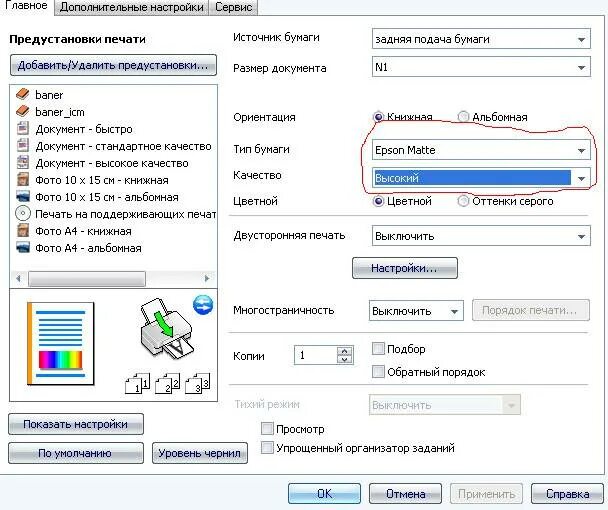Switch to the 'Главное' tab
The height and width of the screenshot is (510, 608).
26,6
